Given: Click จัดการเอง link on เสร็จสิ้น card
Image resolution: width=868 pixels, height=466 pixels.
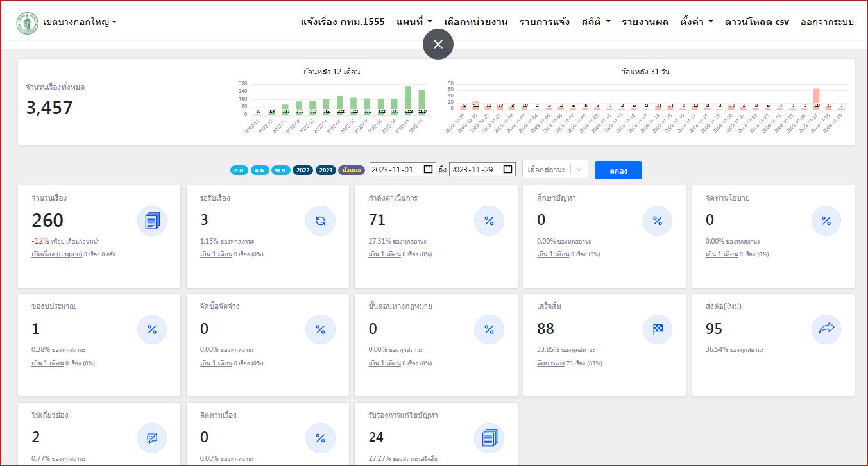Looking at the screenshot, I should [551, 363].
